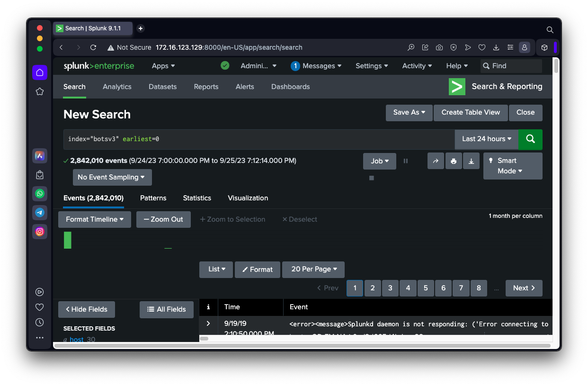The image size is (588, 386).
Task: Open the Activity dropdown menu
Action: click(417, 66)
